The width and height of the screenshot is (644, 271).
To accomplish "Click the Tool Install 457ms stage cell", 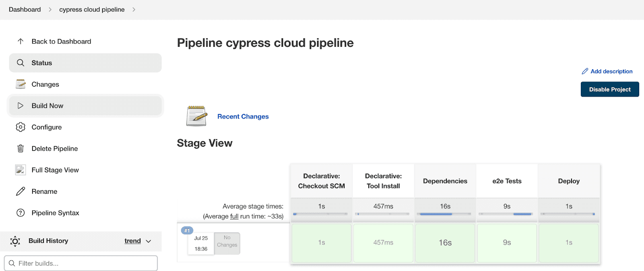I will click(383, 243).
